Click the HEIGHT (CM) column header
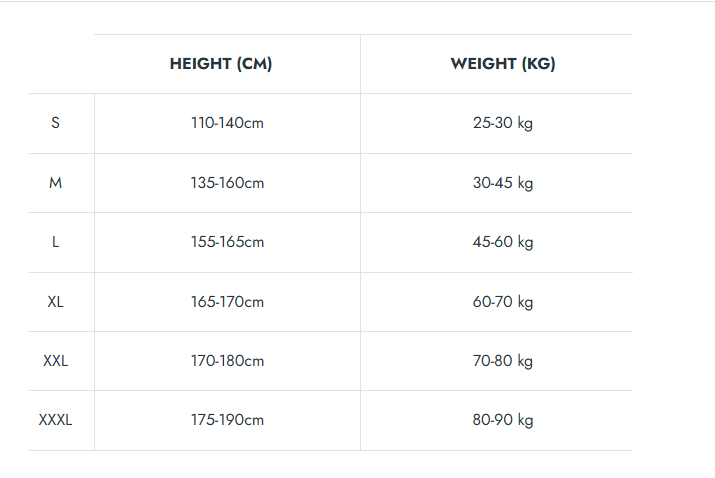The width and height of the screenshot is (715, 478). tap(221, 64)
